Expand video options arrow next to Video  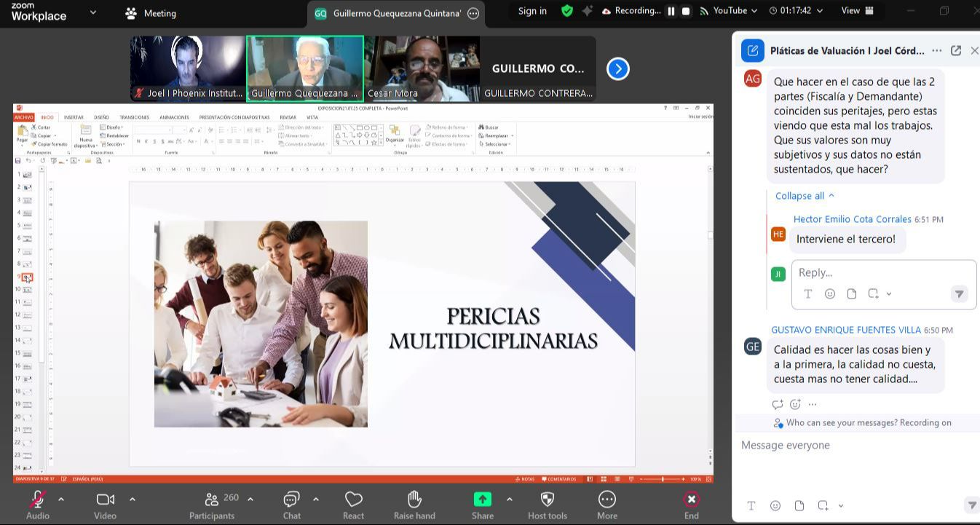click(132, 499)
